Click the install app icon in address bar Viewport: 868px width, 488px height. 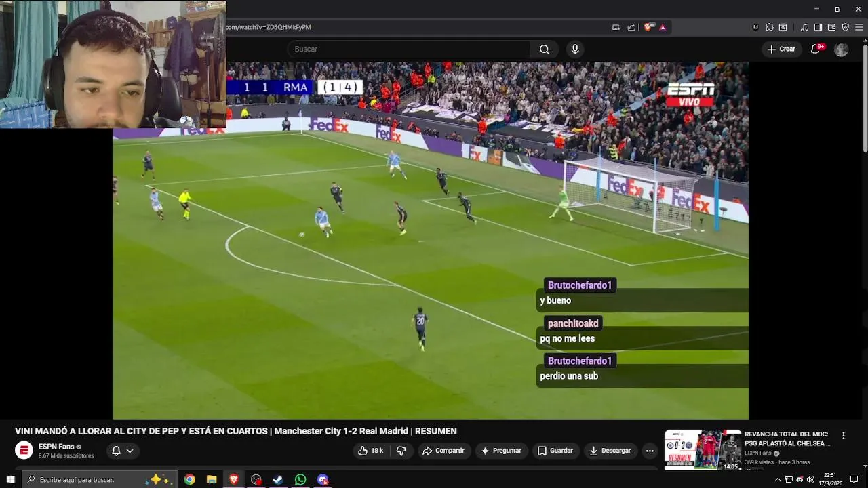(x=616, y=27)
